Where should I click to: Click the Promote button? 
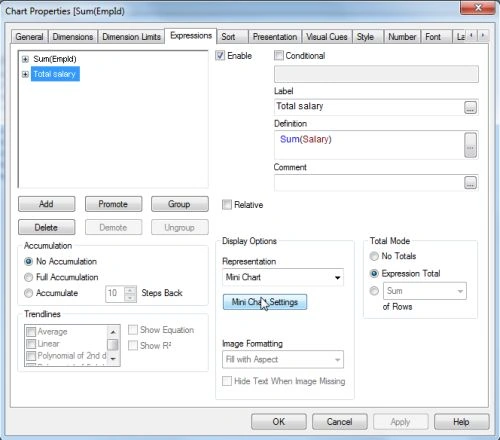pyautogui.click(x=113, y=204)
